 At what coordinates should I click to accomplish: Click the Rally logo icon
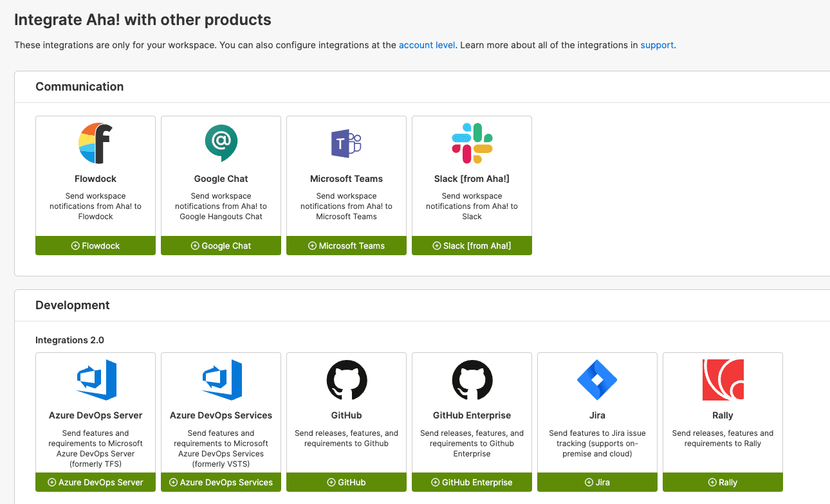(723, 380)
